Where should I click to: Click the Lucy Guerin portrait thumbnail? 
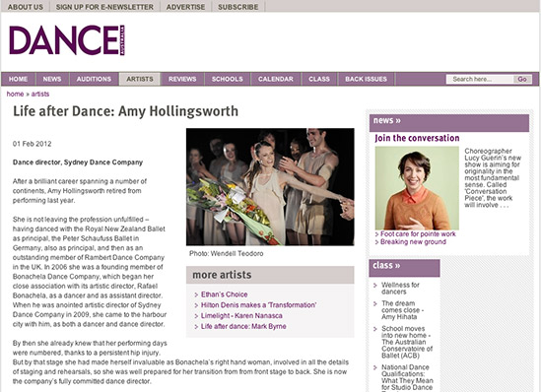point(417,188)
